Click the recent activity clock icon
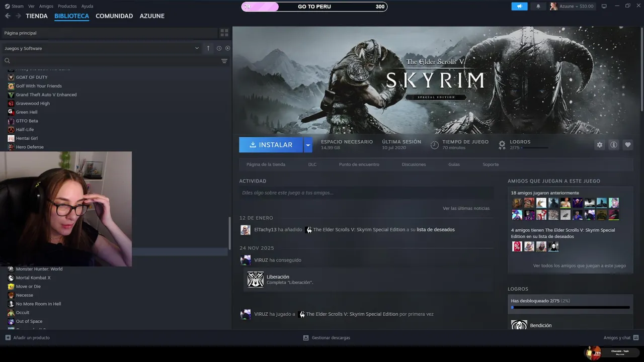 pos(219,48)
